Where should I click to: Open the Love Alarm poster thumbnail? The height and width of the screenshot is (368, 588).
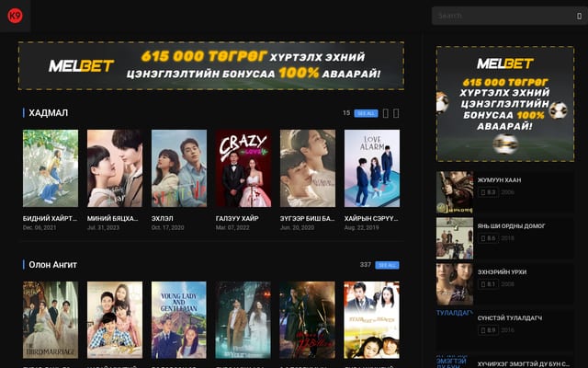click(x=372, y=168)
